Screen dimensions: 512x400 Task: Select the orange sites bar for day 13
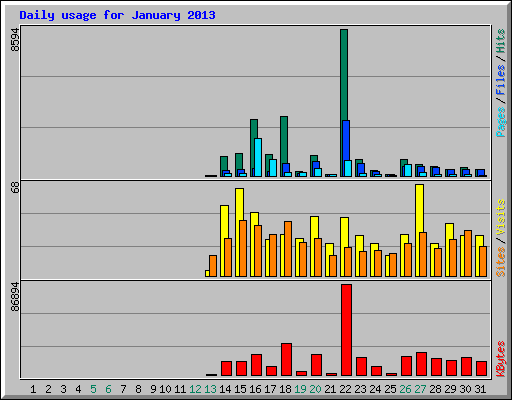213,266
